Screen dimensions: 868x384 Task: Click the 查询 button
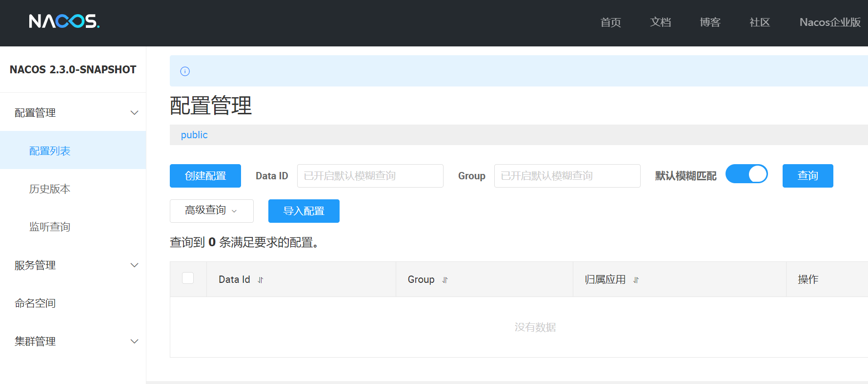[x=808, y=176]
